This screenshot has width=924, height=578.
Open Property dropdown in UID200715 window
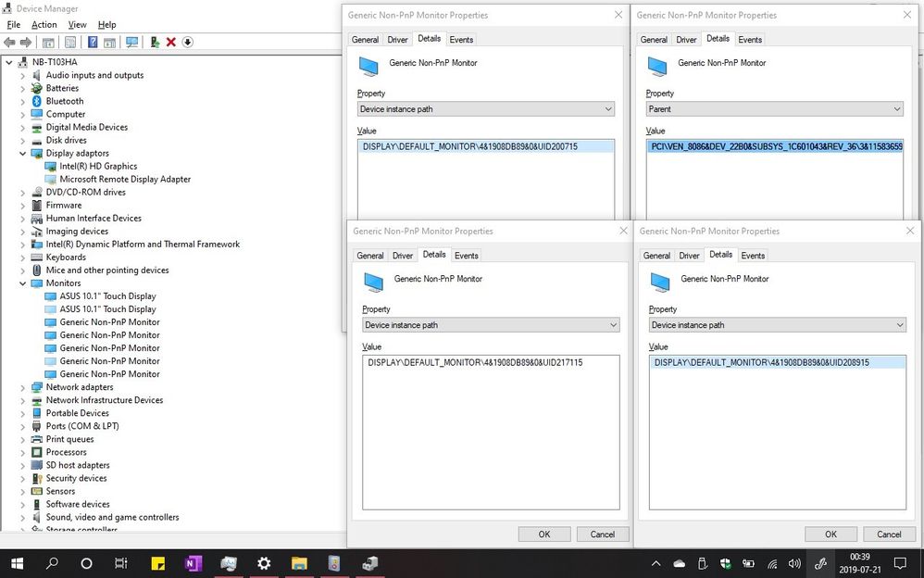tap(486, 109)
